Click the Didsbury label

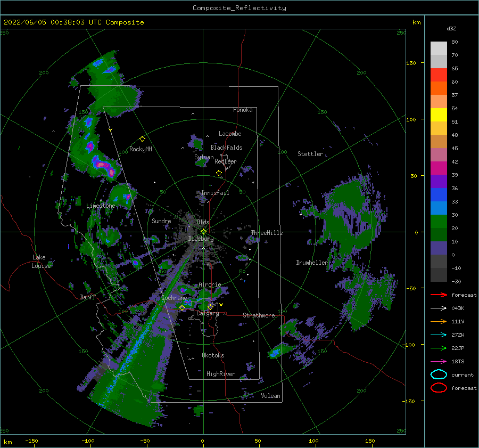click(x=201, y=239)
